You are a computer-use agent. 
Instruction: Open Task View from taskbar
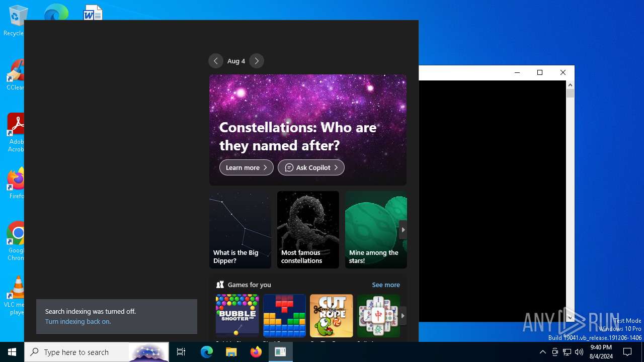pyautogui.click(x=181, y=352)
